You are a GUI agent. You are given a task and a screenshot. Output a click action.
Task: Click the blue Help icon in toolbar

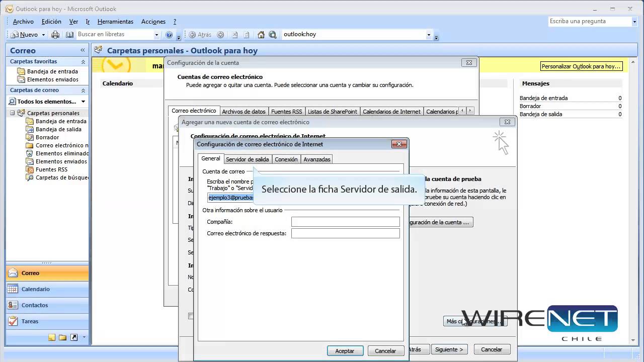(x=169, y=35)
